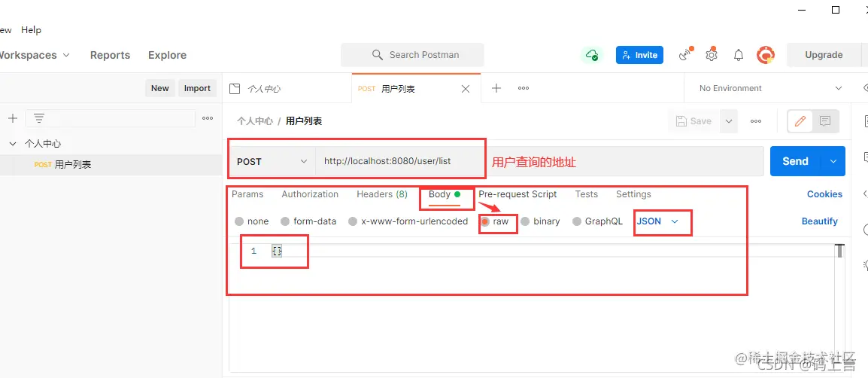This screenshot has height=378, width=868.
Task: Select the POST 用户列表 request in sidebar
Action: pyautogui.click(x=111, y=165)
